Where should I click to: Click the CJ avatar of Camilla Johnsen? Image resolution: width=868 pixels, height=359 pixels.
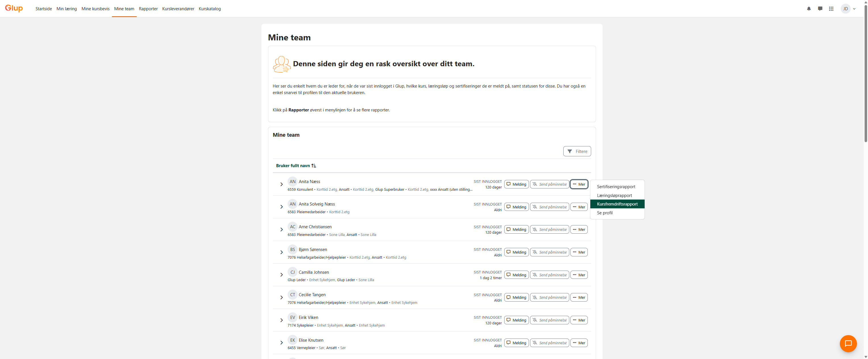click(292, 272)
